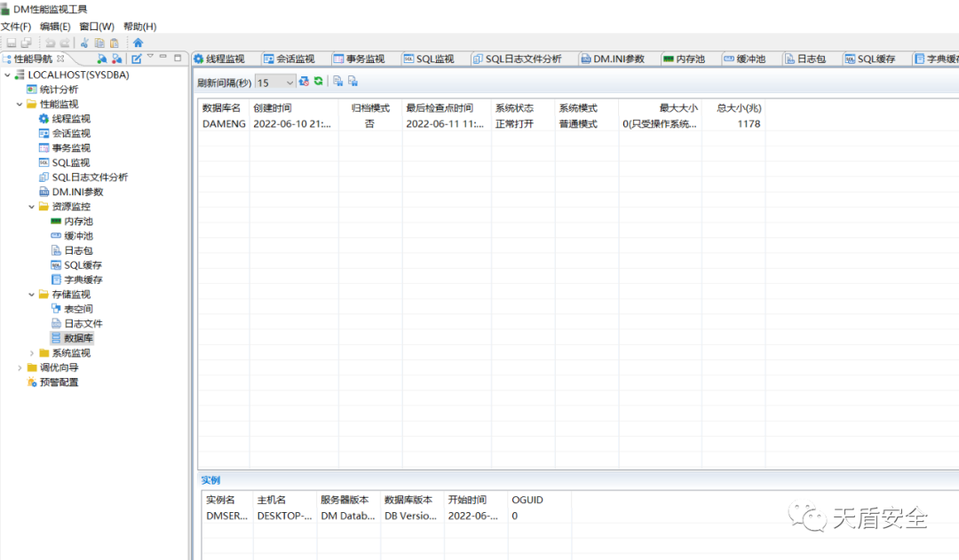Open the refresh interval dropdown showing 15
Viewport: 959px width, 560px height.
click(x=275, y=83)
